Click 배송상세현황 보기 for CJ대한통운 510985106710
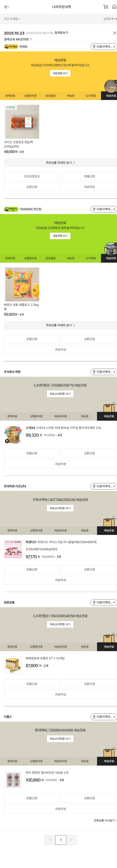The height and width of the screenshot is (868, 117). tap(60, 393)
